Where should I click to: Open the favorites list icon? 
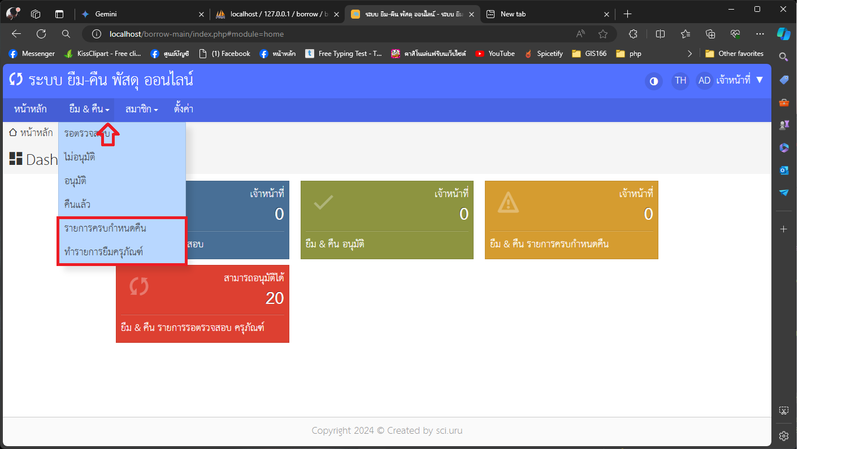(x=685, y=34)
